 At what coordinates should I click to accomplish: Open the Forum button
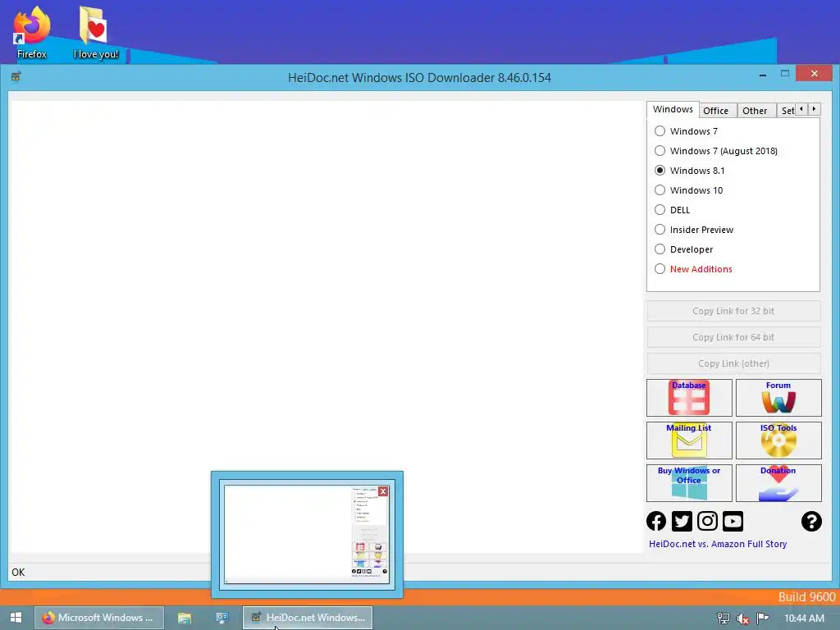pyautogui.click(x=778, y=398)
